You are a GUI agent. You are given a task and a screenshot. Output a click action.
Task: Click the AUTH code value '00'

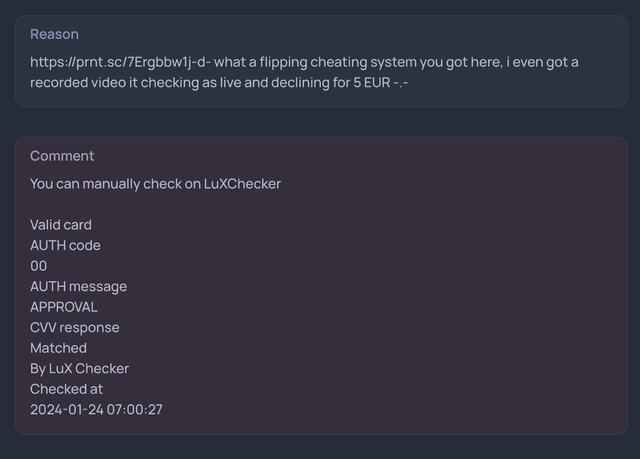click(39, 266)
